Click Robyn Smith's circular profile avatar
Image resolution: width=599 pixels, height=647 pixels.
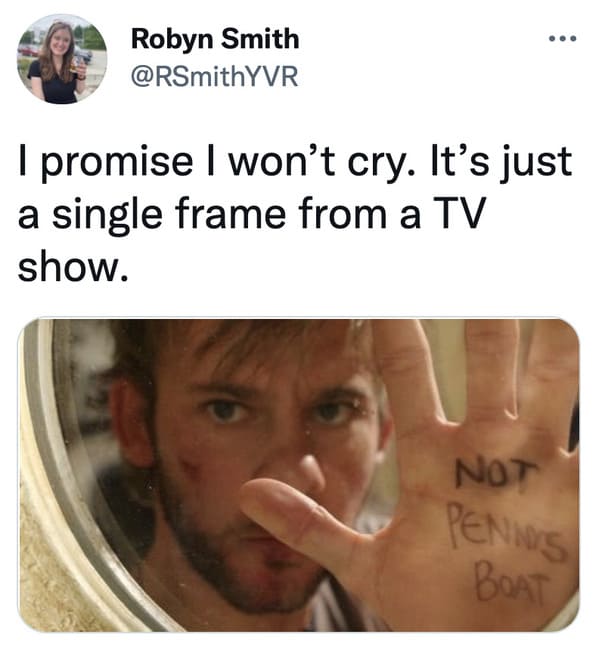[62, 59]
